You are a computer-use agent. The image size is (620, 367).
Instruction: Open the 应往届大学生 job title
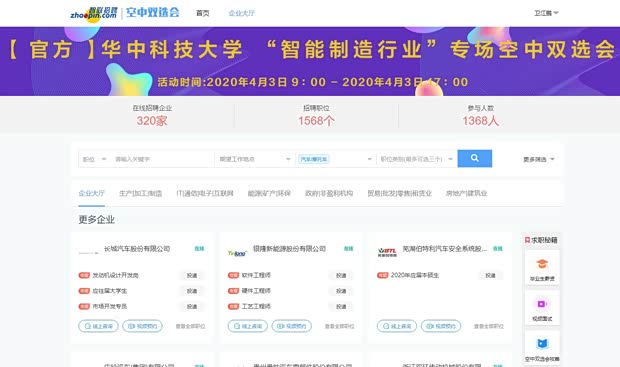click(x=110, y=291)
